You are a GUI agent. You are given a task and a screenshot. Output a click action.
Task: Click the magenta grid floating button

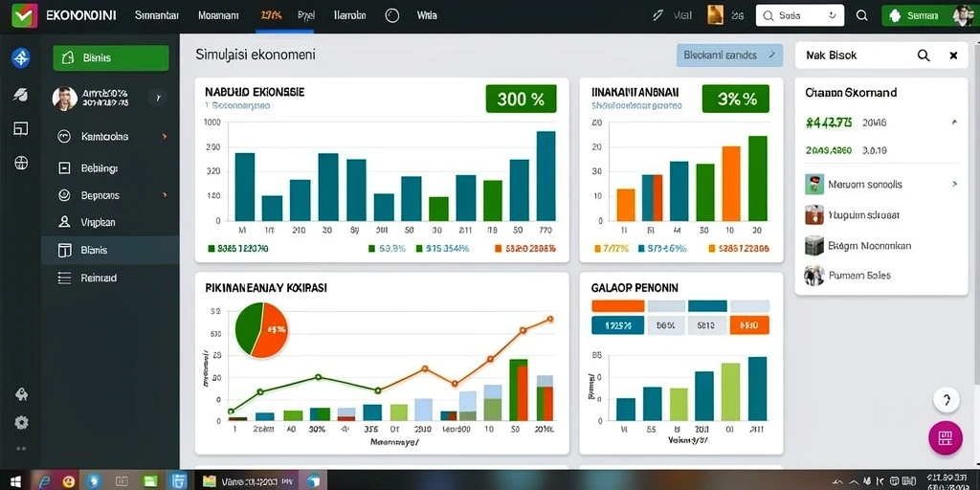(945, 436)
